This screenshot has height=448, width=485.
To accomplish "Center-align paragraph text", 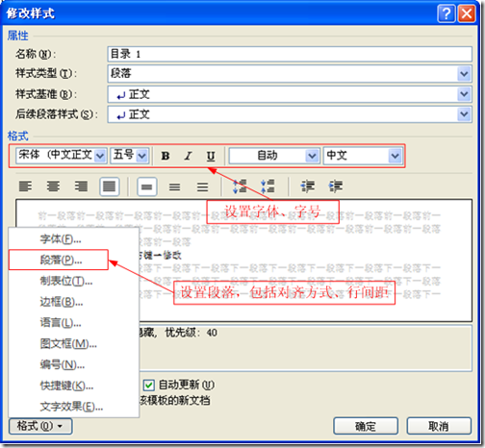I will pos(53,187).
